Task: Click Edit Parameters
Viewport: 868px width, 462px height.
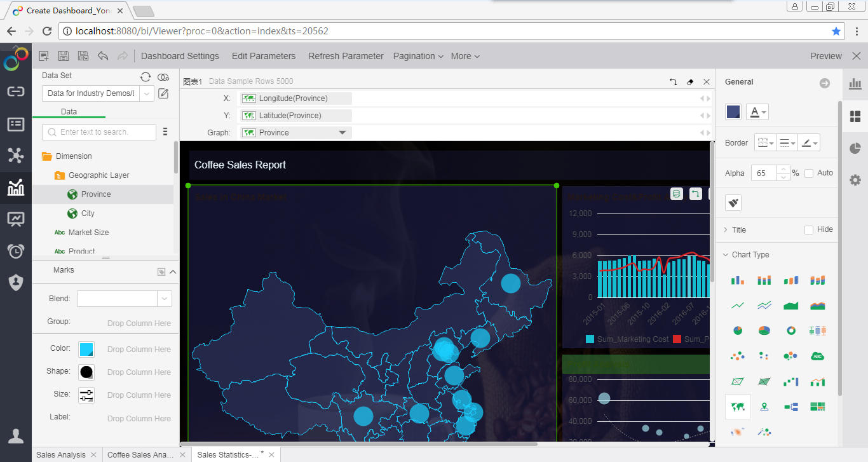Action: click(x=264, y=56)
